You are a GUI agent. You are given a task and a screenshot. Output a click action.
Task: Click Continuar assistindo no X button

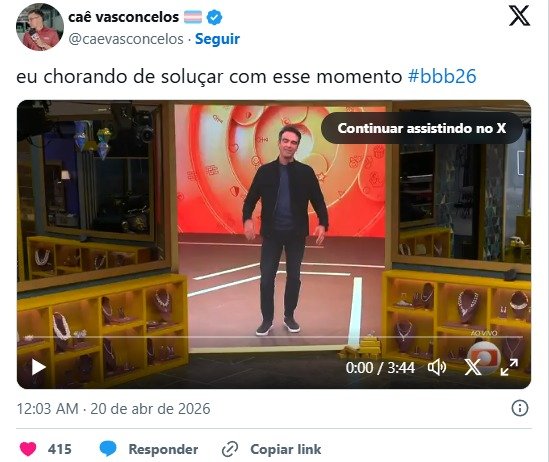(422, 128)
